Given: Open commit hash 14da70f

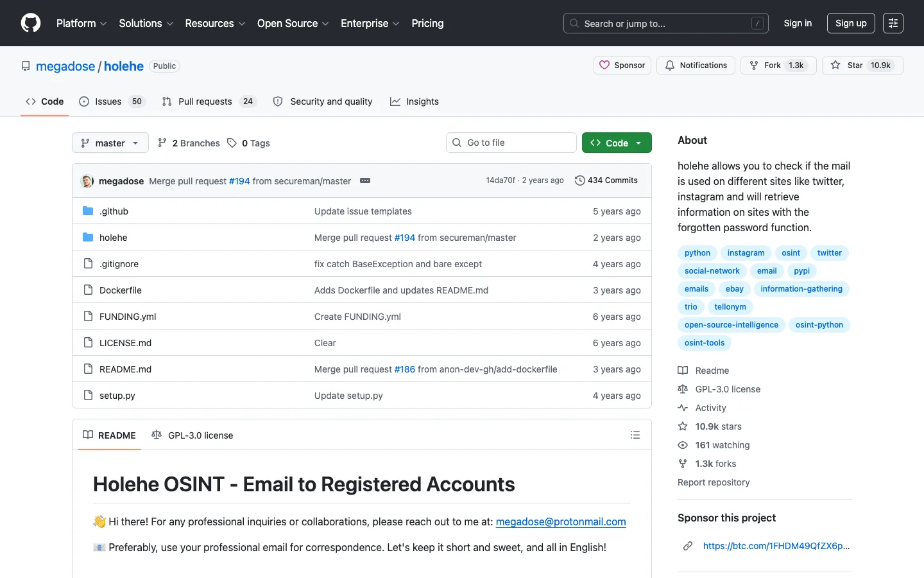Looking at the screenshot, I should 501,180.
